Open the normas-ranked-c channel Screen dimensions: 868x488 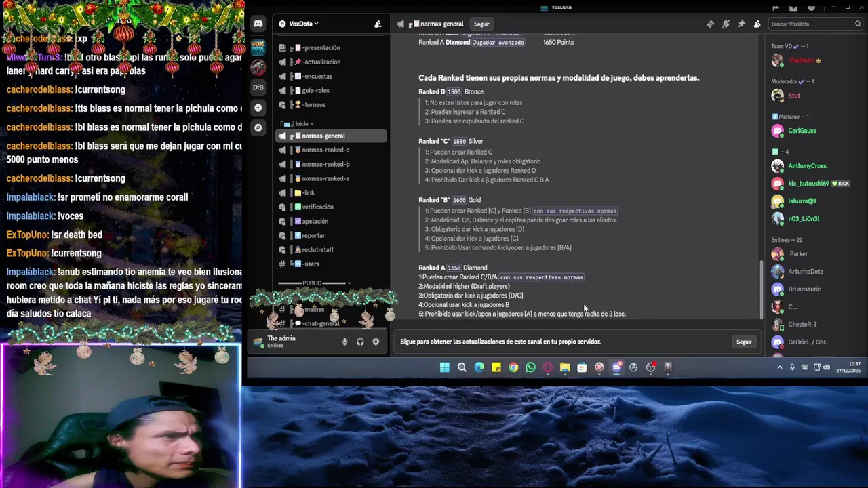point(331,150)
